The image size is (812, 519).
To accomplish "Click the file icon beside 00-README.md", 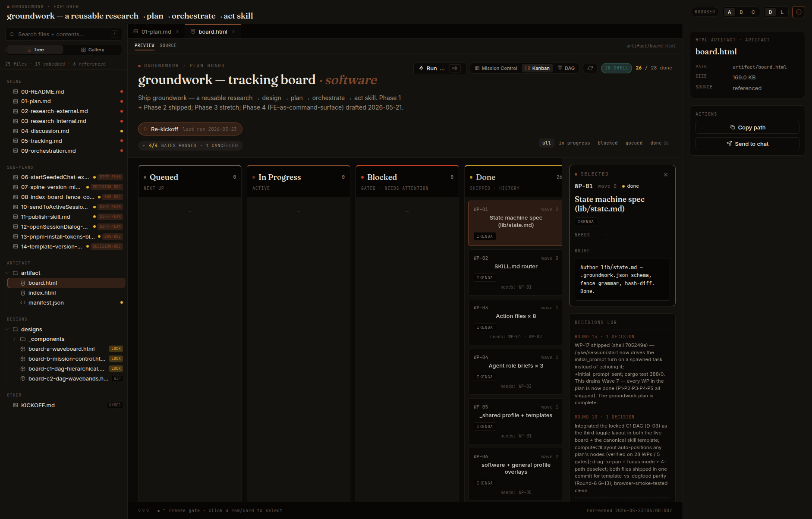I will pos(16,91).
